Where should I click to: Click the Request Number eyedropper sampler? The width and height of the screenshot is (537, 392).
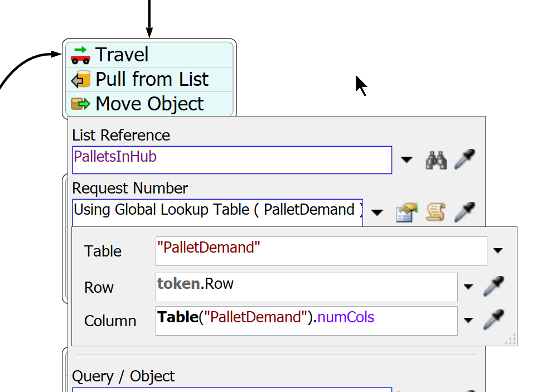[x=465, y=212]
